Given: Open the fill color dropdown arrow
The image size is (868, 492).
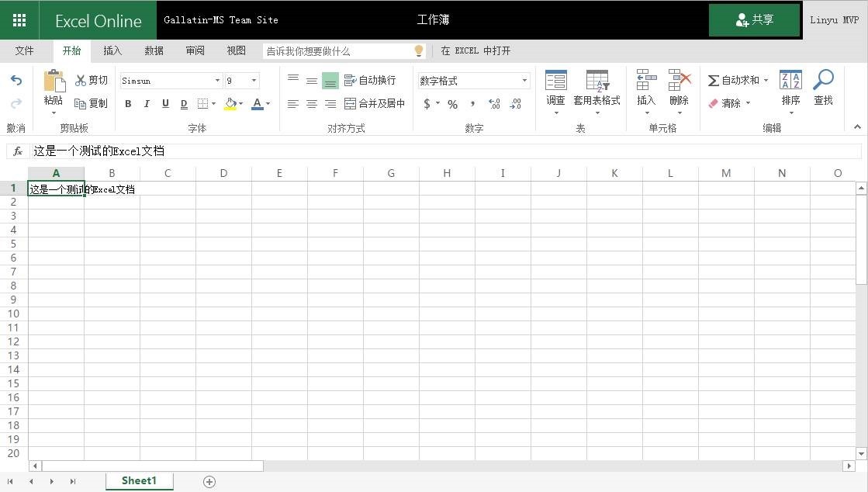Looking at the screenshot, I should [x=240, y=104].
